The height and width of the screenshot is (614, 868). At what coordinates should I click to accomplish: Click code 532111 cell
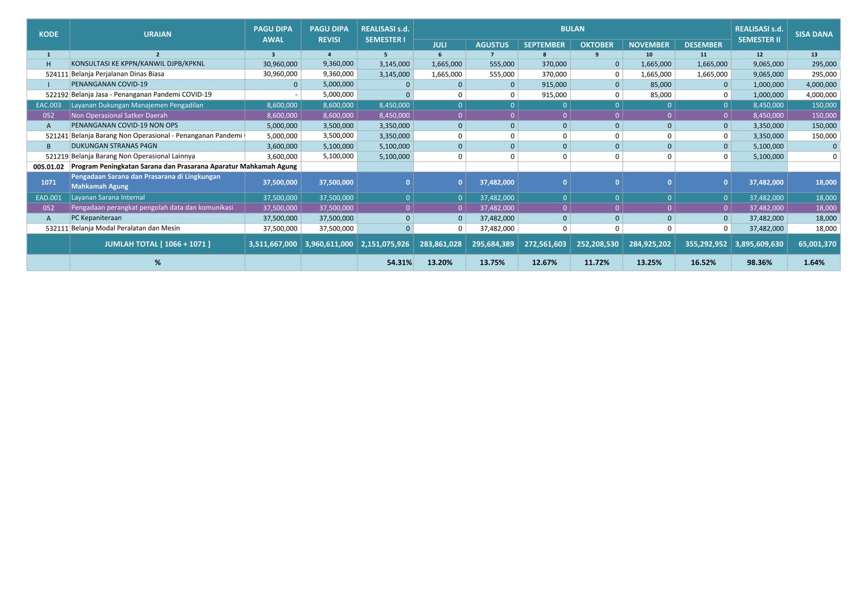click(x=48, y=229)
